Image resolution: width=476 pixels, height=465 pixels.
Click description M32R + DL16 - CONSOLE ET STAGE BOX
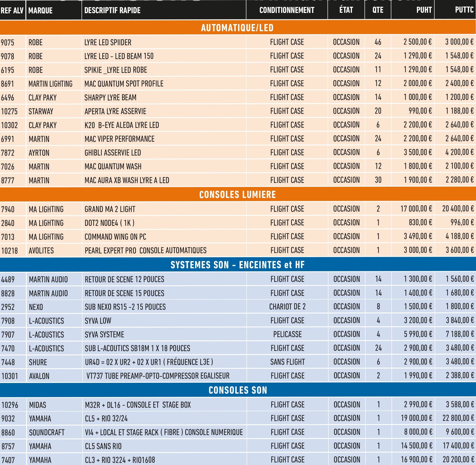138,405
